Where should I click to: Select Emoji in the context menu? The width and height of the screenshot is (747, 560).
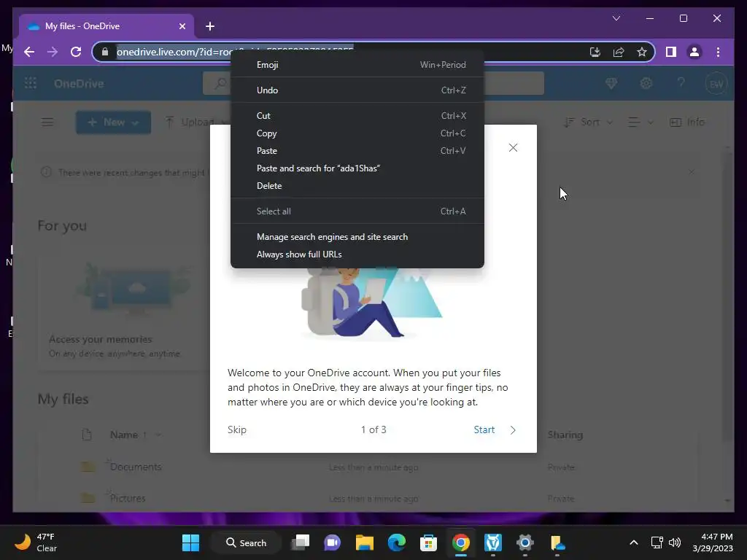357,65
